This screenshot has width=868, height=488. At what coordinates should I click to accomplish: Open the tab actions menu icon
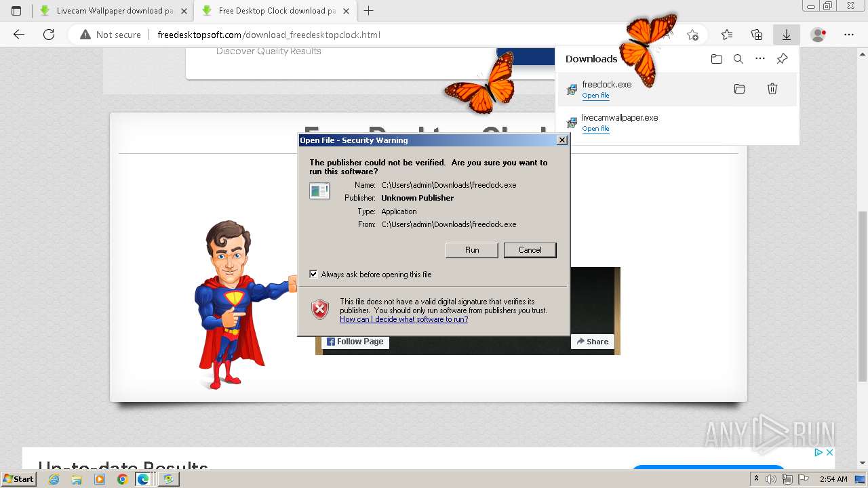[x=16, y=11]
